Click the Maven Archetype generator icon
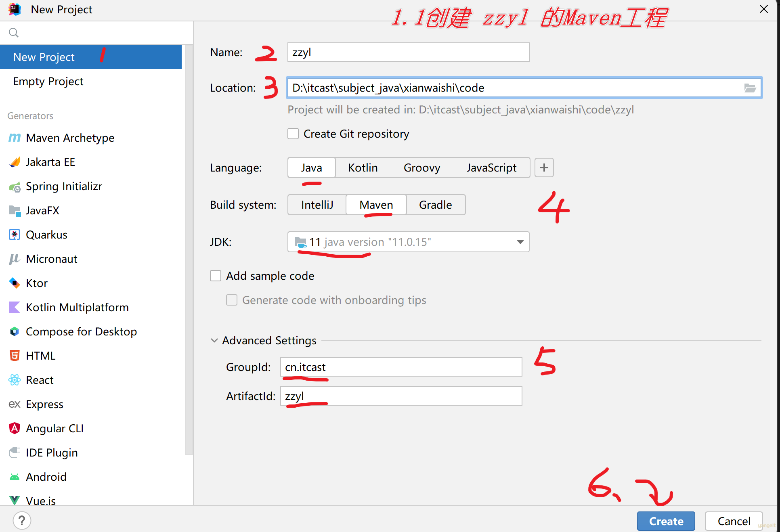This screenshot has height=532, width=780. tap(15, 138)
